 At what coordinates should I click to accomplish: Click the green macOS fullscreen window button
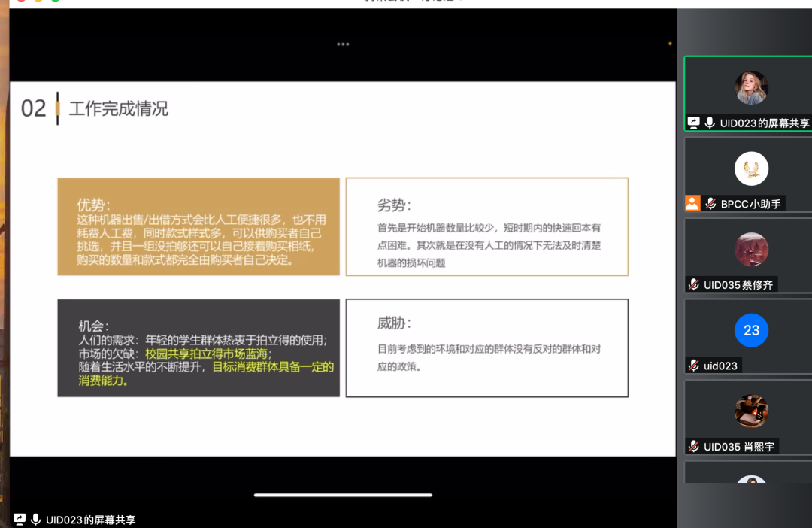(x=55, y=1)
